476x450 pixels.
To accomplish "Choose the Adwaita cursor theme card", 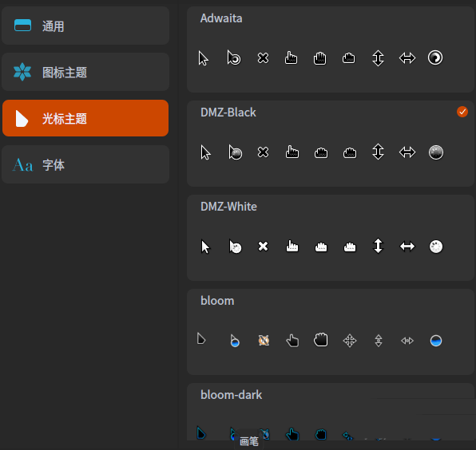I will click(331, 49).
